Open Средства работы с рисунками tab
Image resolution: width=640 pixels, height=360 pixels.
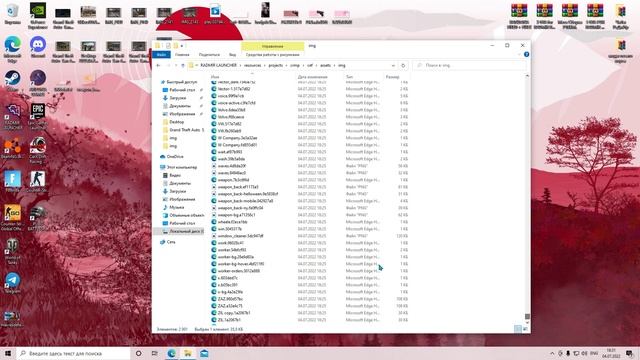(x=273, y=54)
